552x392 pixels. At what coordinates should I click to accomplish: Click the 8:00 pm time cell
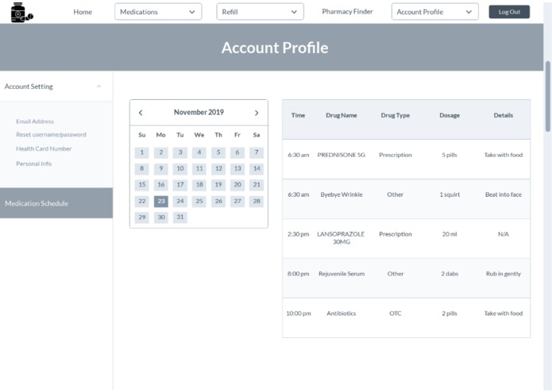point(298,274)
